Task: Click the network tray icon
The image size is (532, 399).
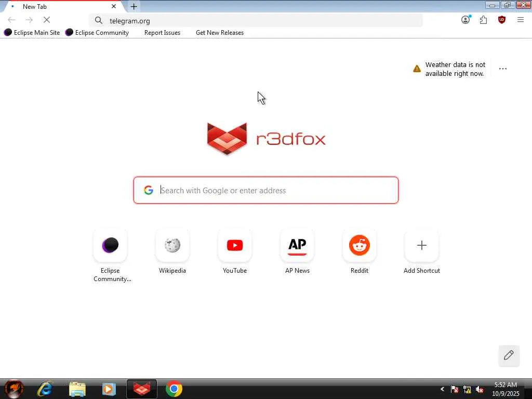Action: 467,390
